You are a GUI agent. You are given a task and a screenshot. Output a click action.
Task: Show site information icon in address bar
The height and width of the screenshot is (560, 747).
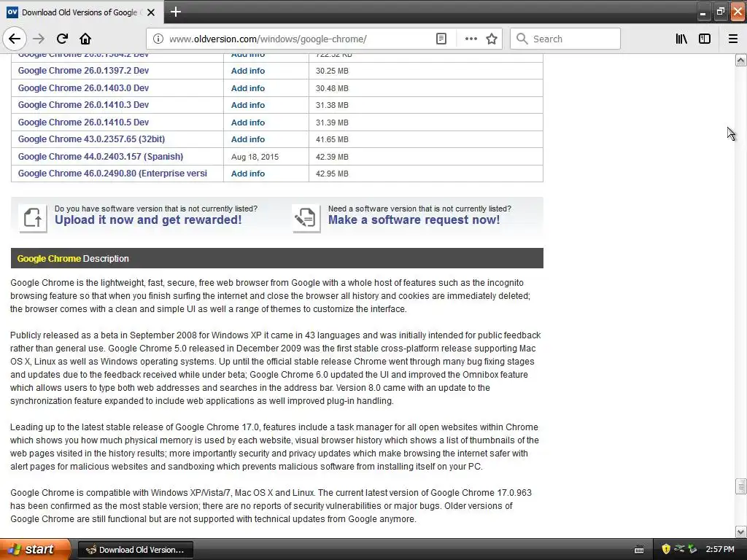[158, 39]
